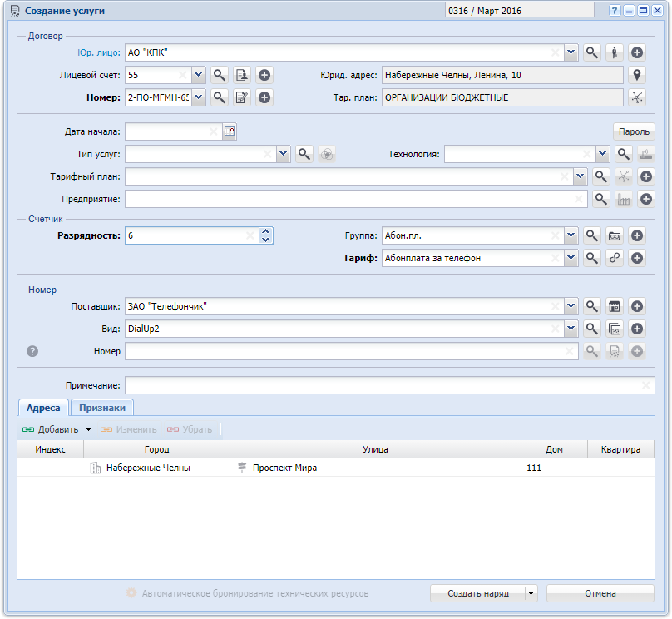Add new Тариф with plus icon
Image resolution: width=672 pixels, height=619 pixels.
pyautogui.click(x=637, y=258)
